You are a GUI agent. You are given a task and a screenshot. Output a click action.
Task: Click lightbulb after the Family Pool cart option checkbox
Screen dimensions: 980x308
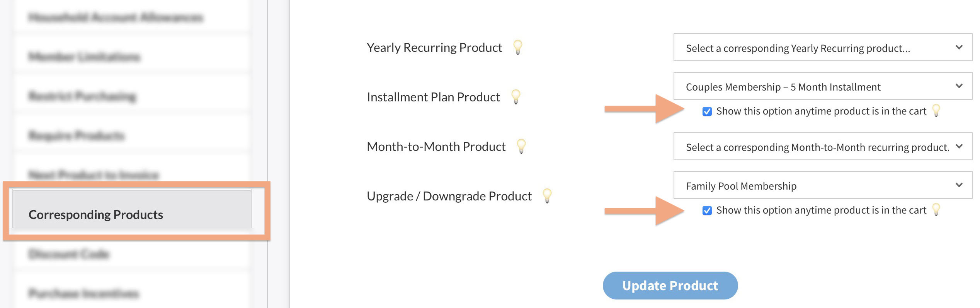tap(936, 210)
